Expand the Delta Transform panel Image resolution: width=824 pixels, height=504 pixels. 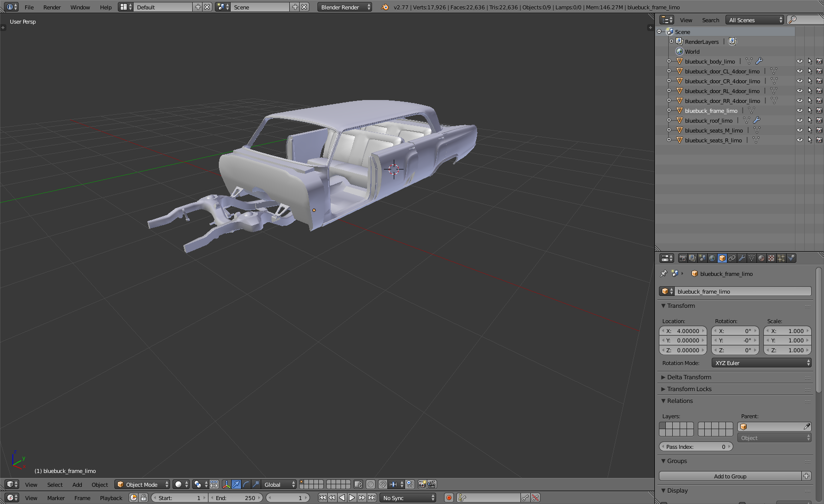pos(689,377)
